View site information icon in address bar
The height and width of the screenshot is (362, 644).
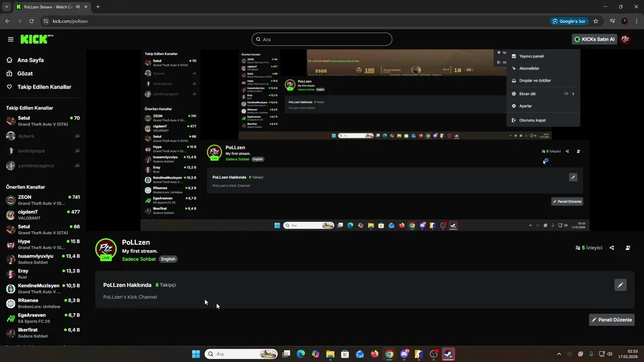(x=46, y=21)
